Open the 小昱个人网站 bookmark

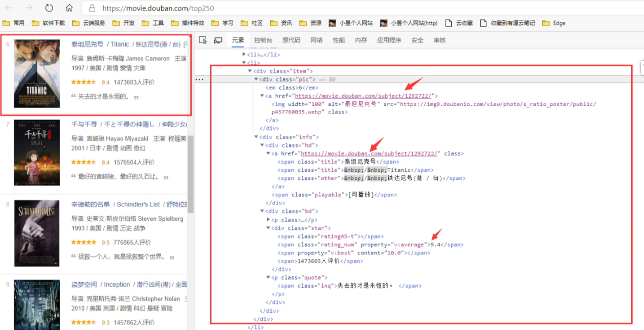(x=351, y=23)
